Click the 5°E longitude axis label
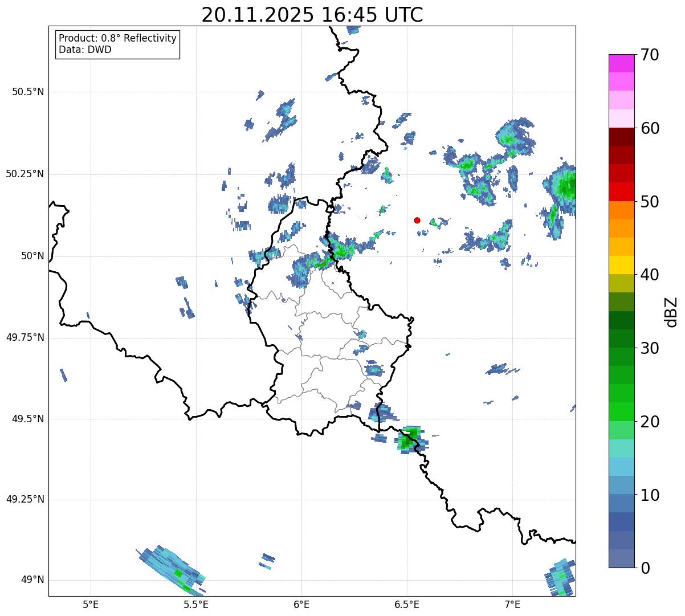 click(x=91, y=604)
